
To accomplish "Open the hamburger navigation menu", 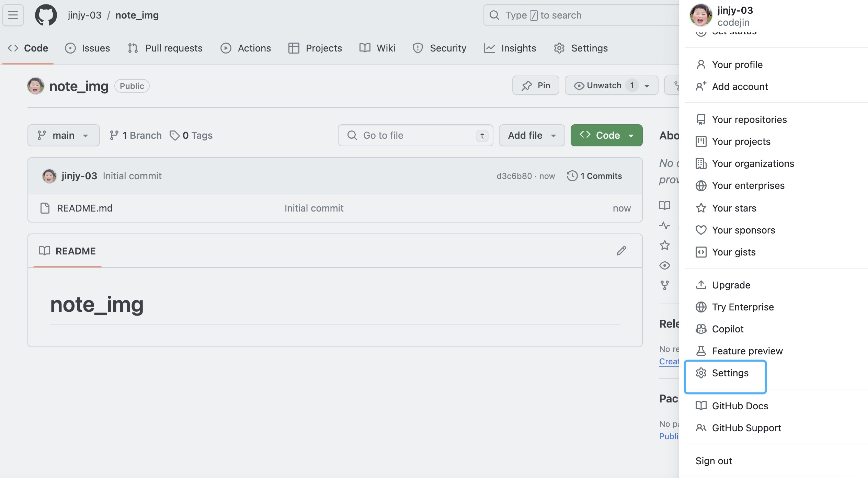I will coord(13,15).
